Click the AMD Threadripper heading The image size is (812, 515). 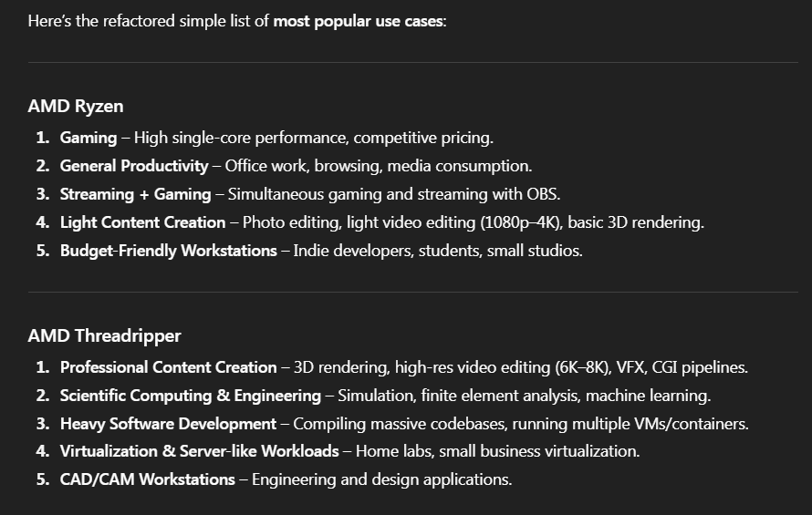coord(104,335)
